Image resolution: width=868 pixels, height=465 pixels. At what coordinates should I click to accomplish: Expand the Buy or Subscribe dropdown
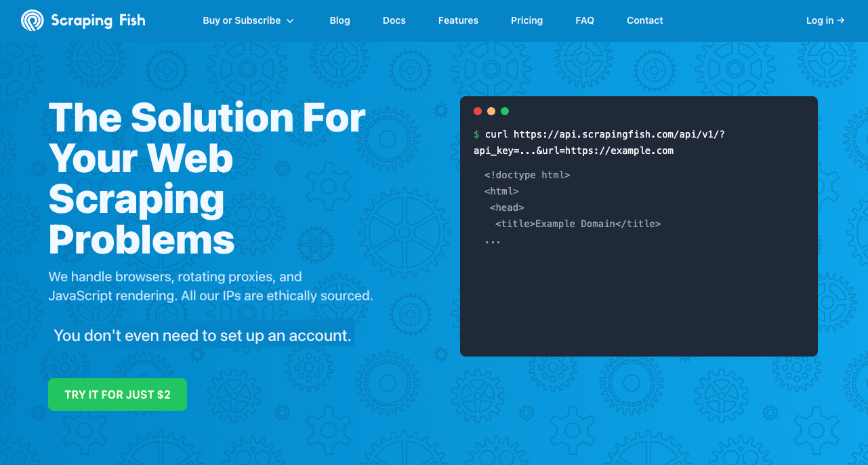(x=248, y=20)
